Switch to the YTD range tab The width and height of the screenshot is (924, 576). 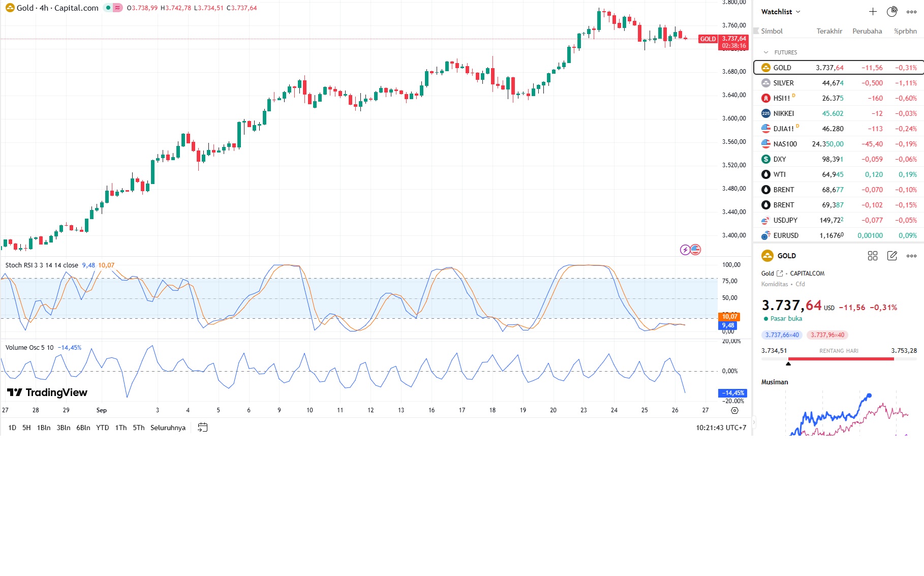[x=103, y=428]
